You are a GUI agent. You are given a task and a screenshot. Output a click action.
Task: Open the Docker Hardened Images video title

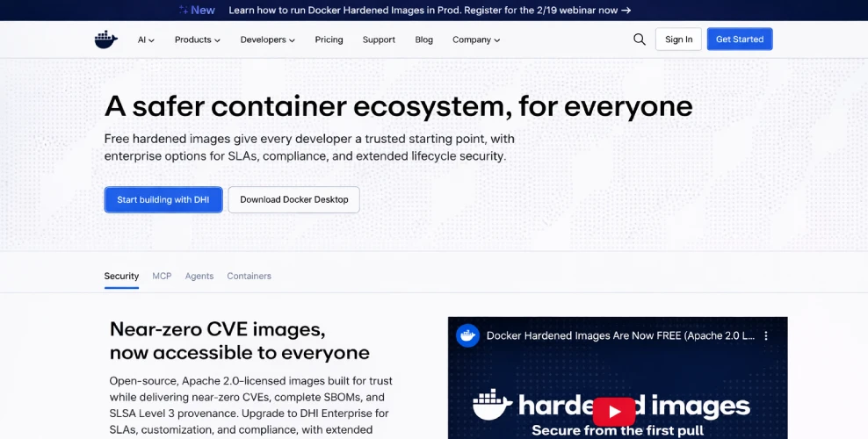coord(620,335)
